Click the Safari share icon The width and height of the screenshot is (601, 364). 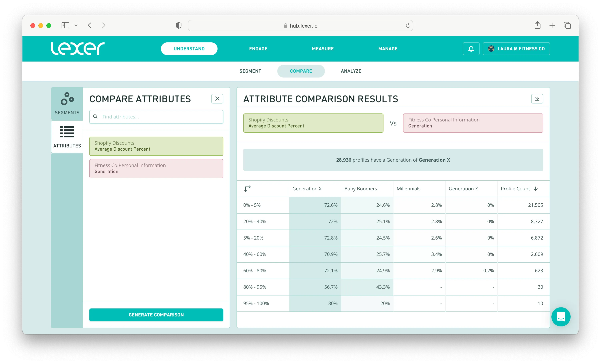[x=537, y=25]
